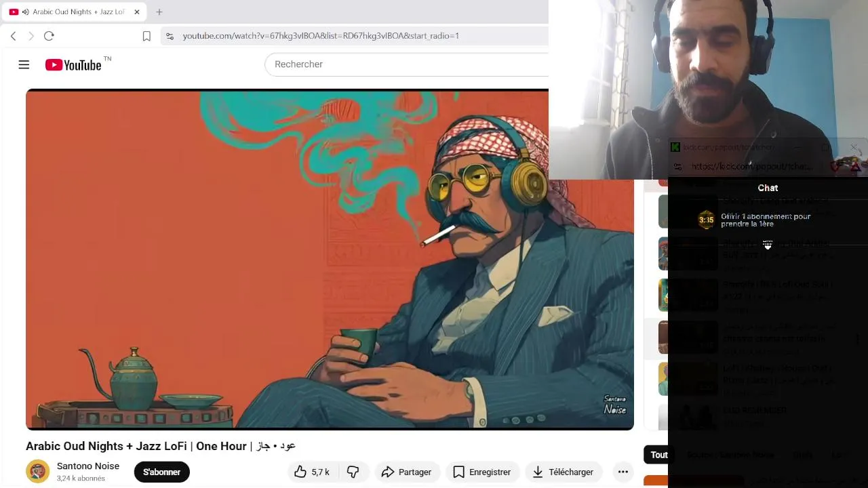
Task: Click the Chat header in the Kick popup
Action: coord(768,188)
